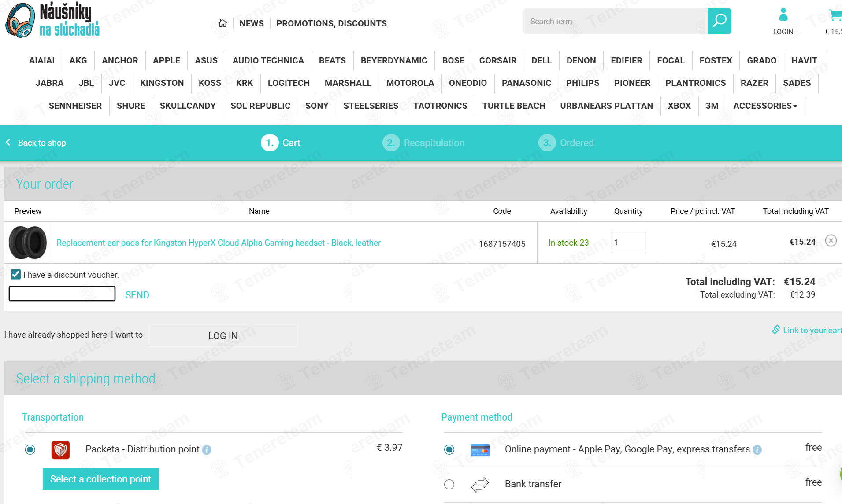Browse the Focal brand category

[671, 60]
